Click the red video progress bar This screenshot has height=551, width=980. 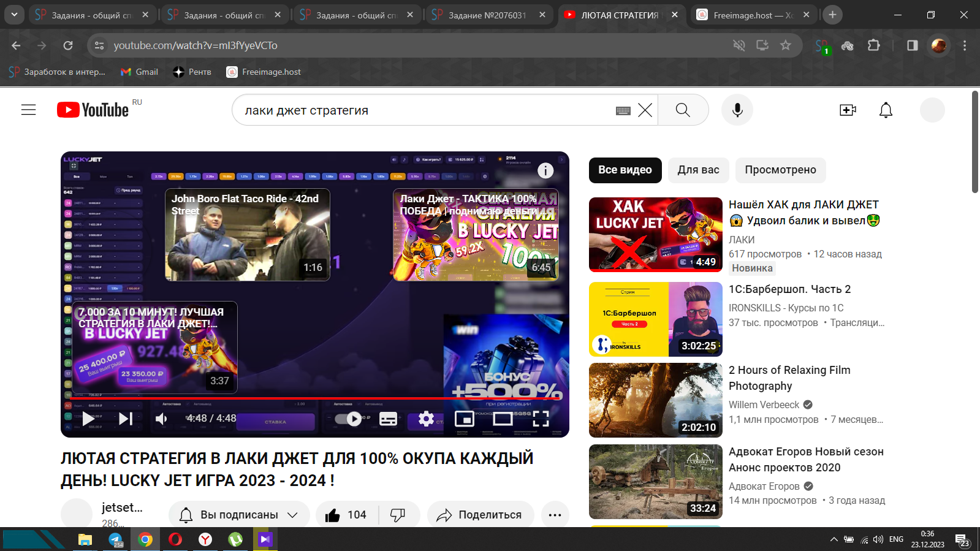[x=314, y=398]
